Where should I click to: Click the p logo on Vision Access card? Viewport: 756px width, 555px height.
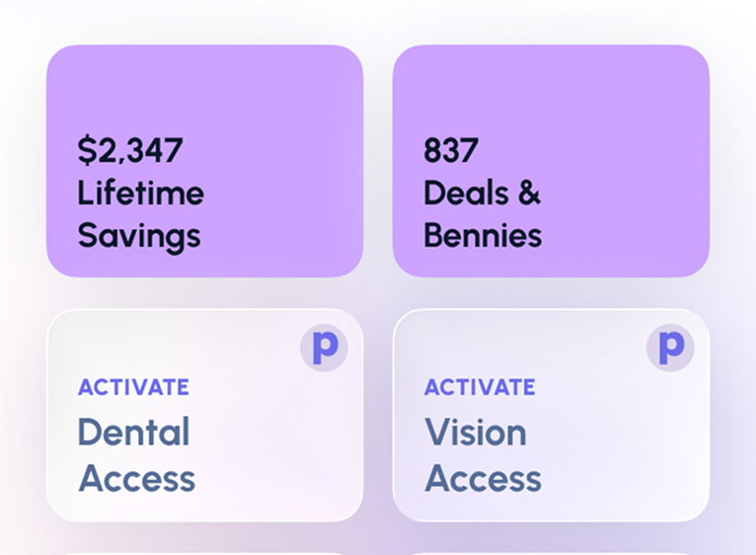click(x=670, y=348)
